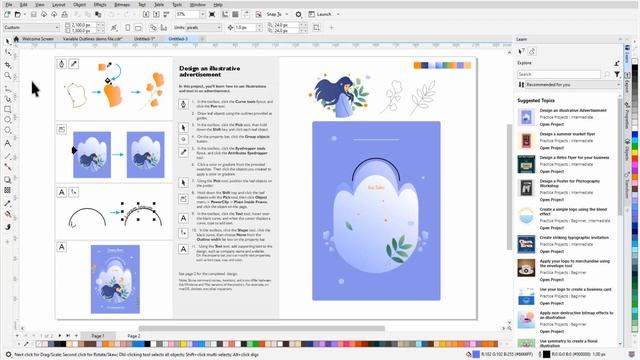
Task: Open the zoom level dropdown
Action: (202, 14)
